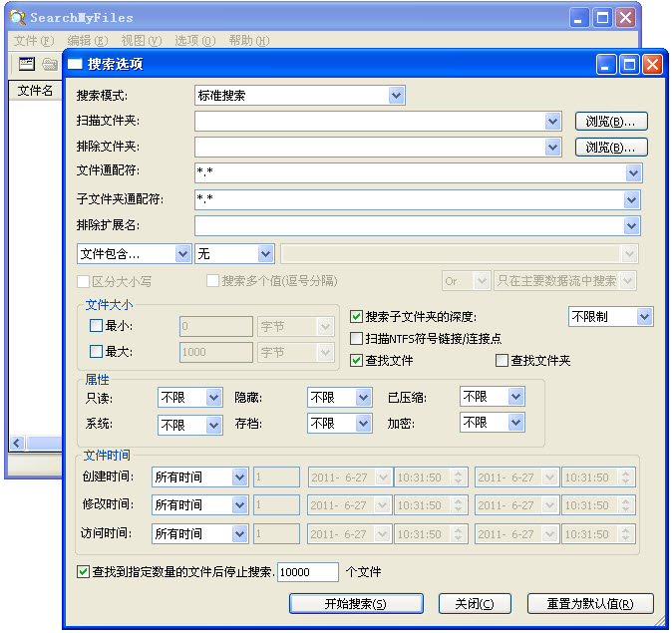
Task: Open the 存档 attribute dropdown
Action: (364, 424)
